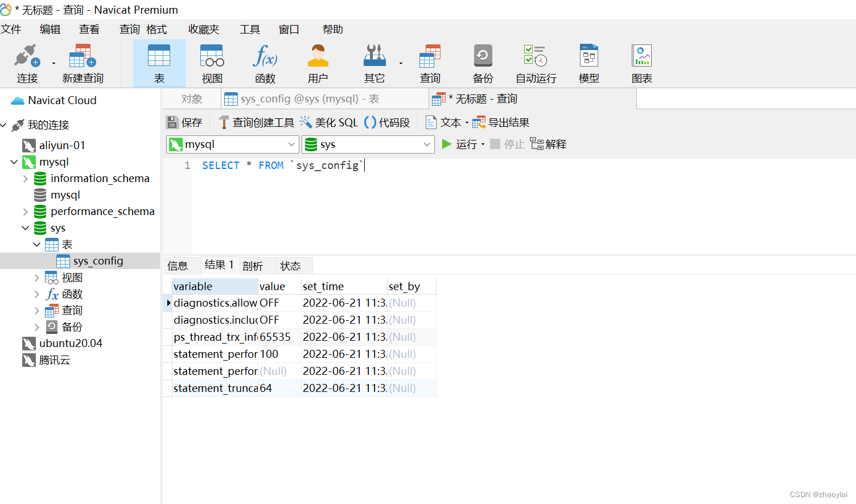
Task: Open the Favorites (收藏夹) menu
Action: coord(204,30)
